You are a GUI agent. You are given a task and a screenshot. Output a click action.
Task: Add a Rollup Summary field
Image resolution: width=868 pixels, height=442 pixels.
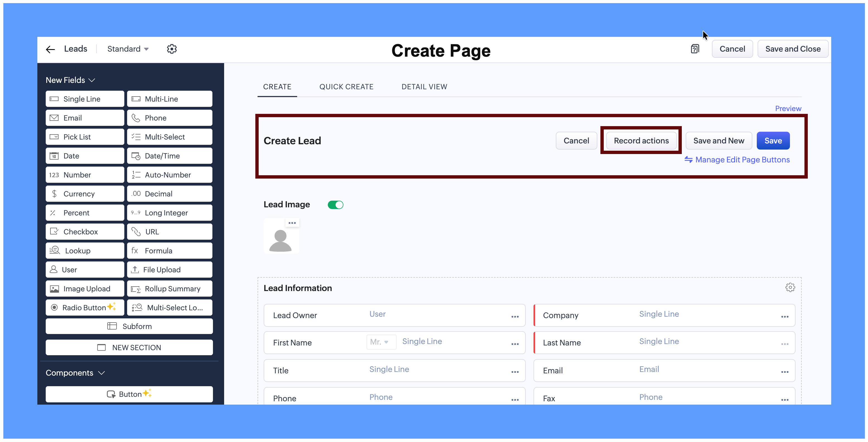pos(170,289)
